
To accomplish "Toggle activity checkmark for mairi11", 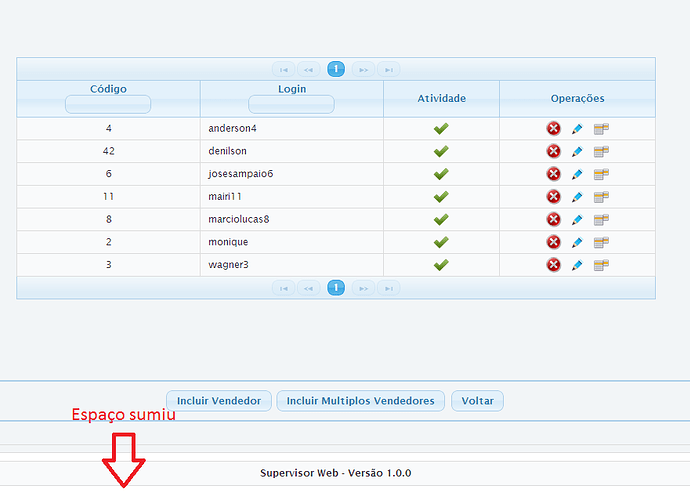I will click(441, 197).
